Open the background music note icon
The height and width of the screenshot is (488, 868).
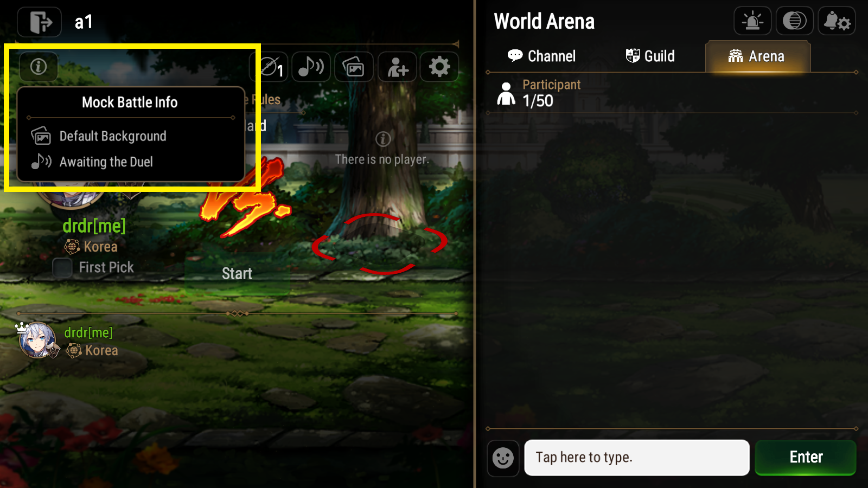pyautogui.click(x=311, y=67)
